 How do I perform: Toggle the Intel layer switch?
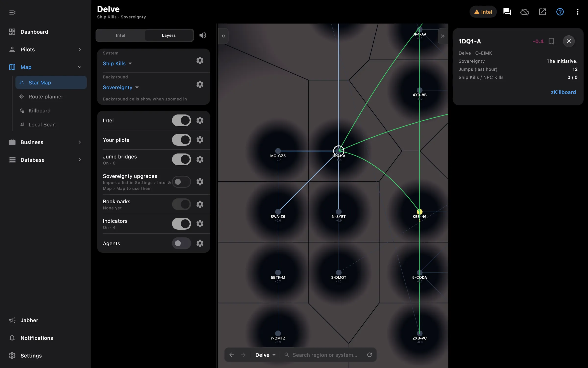(181, 120)
